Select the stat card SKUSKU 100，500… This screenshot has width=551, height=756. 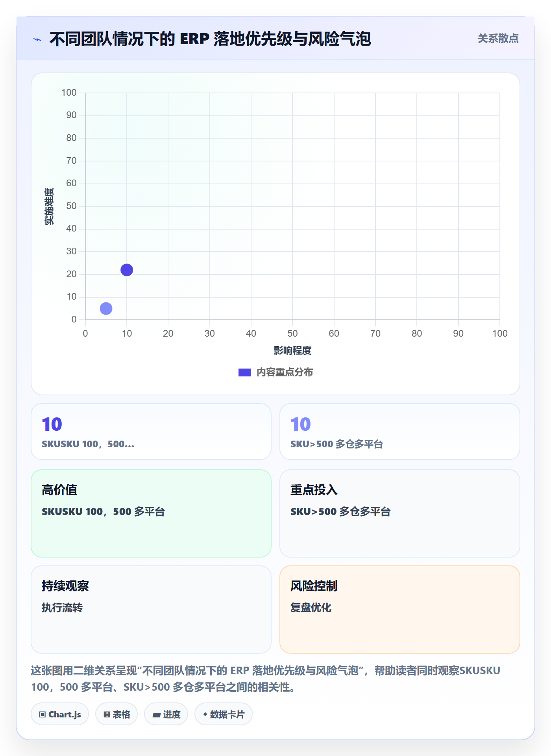point(151,432)
